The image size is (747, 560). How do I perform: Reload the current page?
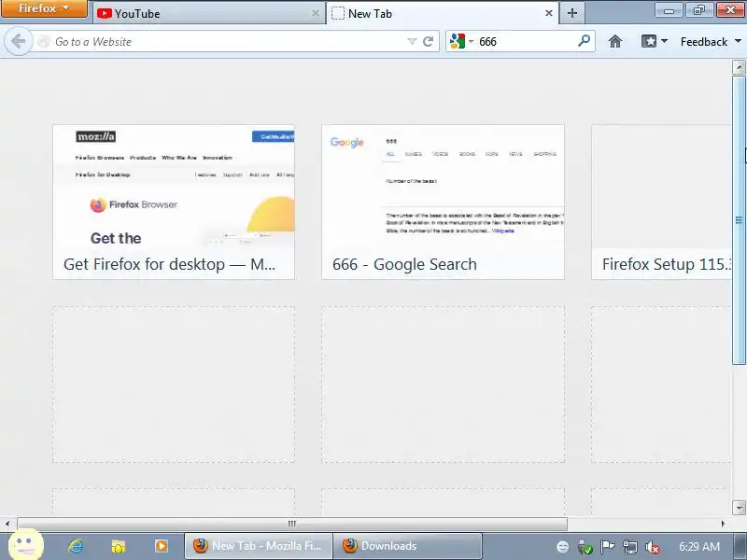[428, 42]
